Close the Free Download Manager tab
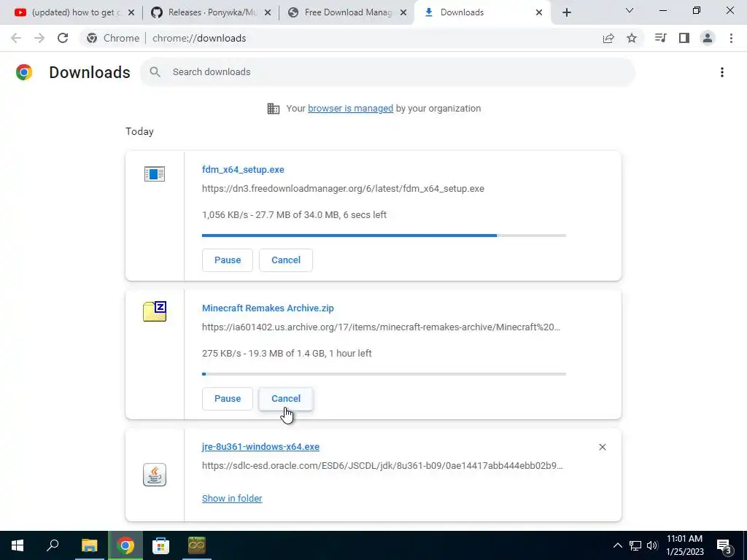This screenshot has height=560, width=747. (x=403, y=12)
